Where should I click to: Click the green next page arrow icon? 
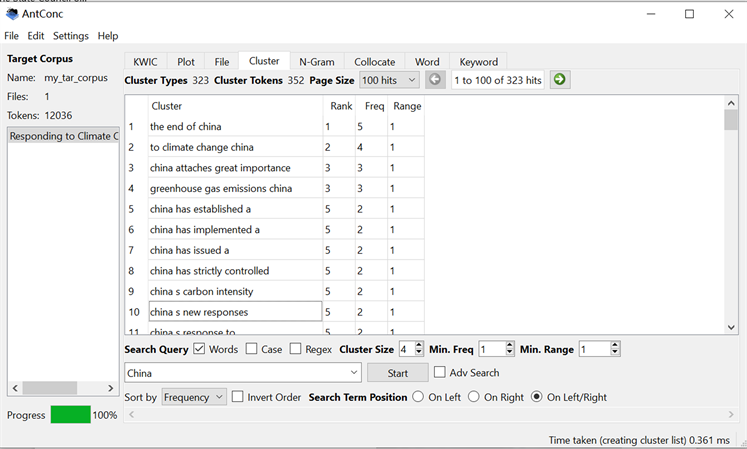(560, 80)
